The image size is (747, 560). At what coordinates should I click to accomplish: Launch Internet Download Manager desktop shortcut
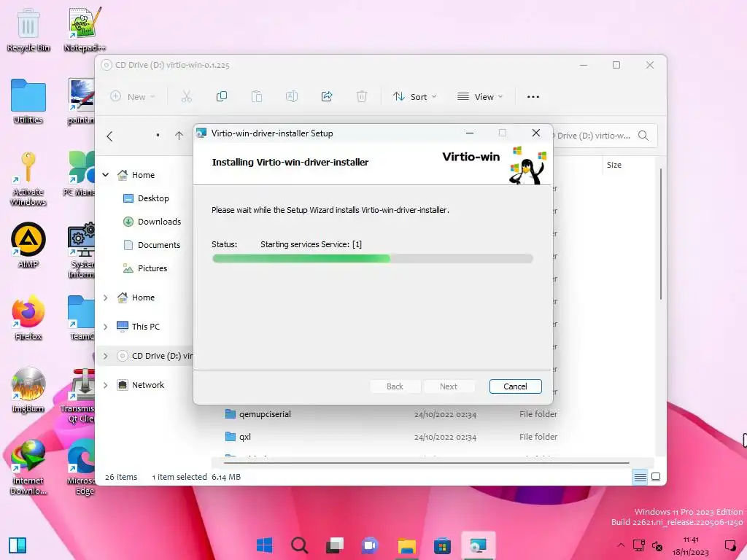(28, 467)
